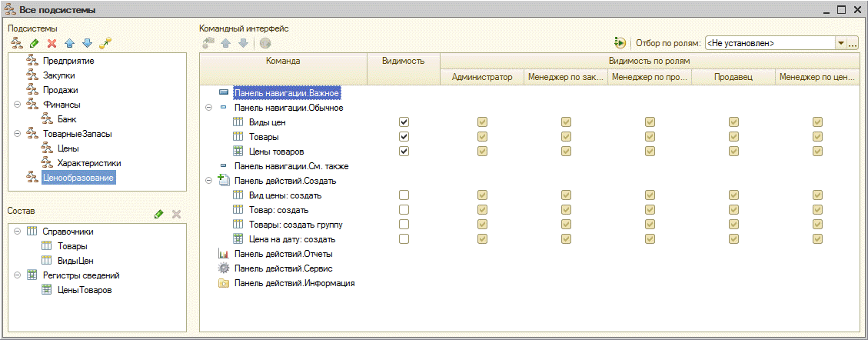Click the subsystem ordering icon after arrows
Image resolution: width=868 pixels, height=340 pixels.
coord(105,42)
